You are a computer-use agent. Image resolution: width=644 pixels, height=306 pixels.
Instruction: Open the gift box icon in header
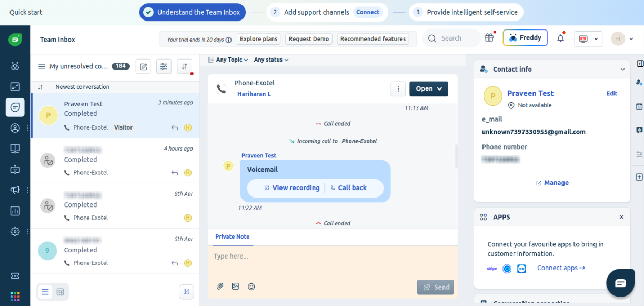click(489, 38)
